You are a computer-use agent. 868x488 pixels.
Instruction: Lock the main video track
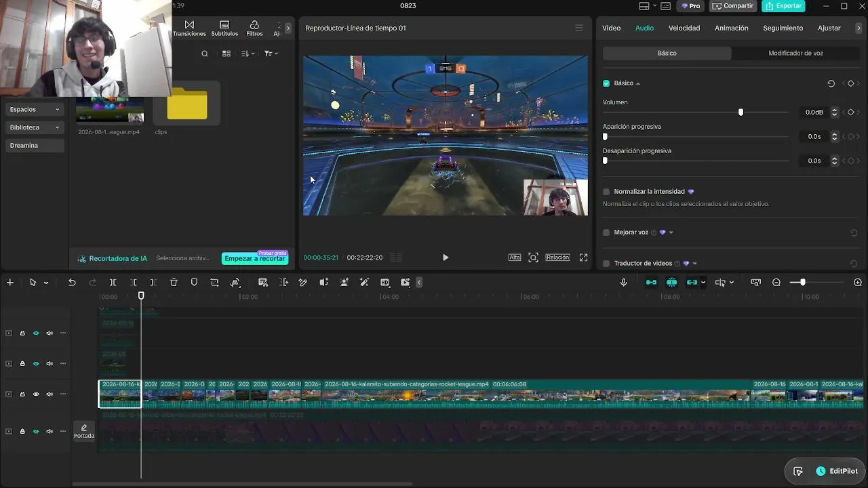click(x=22, y=394)
